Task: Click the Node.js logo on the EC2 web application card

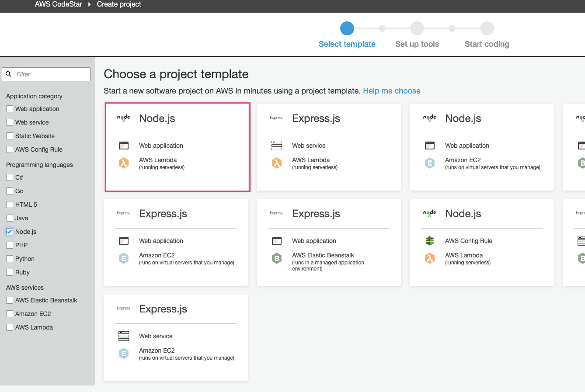Action: (430, 118)
